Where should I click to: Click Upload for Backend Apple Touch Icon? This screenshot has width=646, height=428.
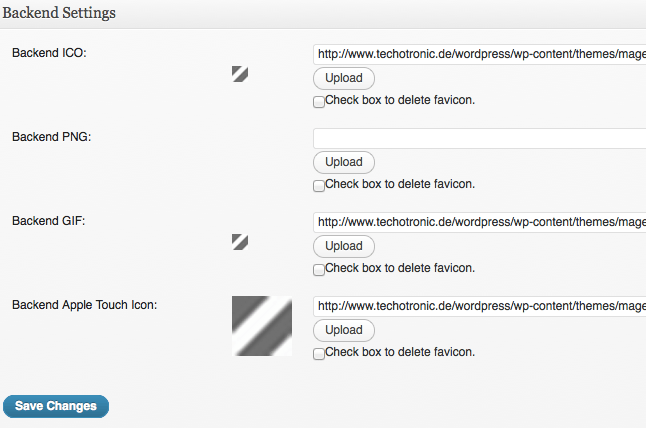[x=344, y=330]
